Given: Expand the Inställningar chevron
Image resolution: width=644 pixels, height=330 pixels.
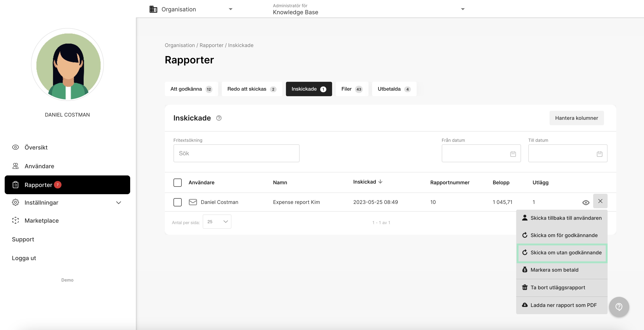Looking at the screenshot, I should click(x=119, y=203).
